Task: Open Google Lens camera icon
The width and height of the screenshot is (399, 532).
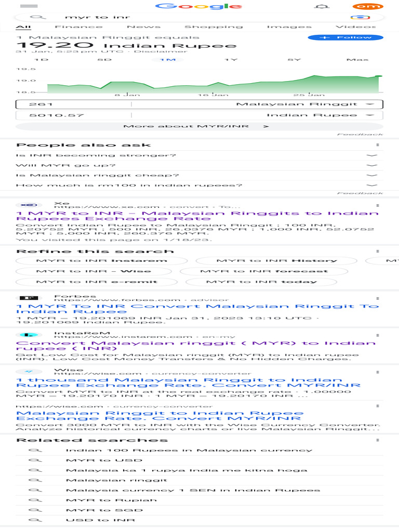Action: point(360,17)
